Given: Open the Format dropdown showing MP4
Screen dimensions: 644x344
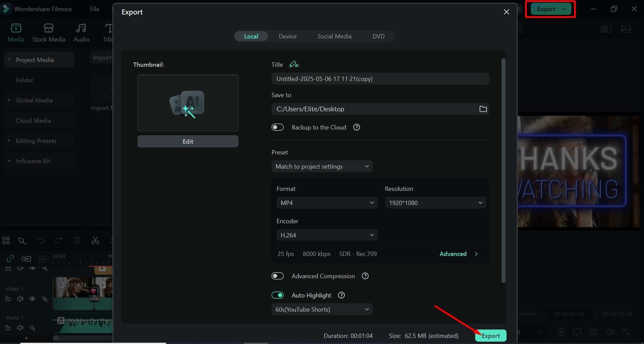Looking at the screenshot, I should (327, 203).
